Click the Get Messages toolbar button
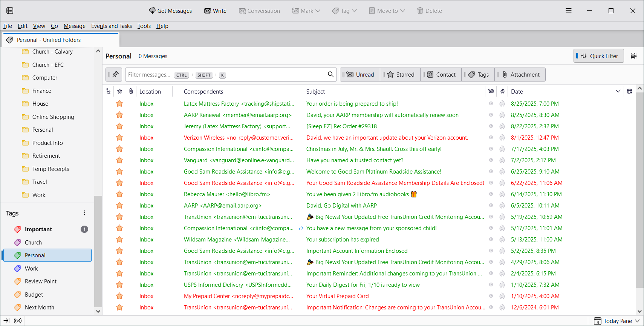 point(170,11)
